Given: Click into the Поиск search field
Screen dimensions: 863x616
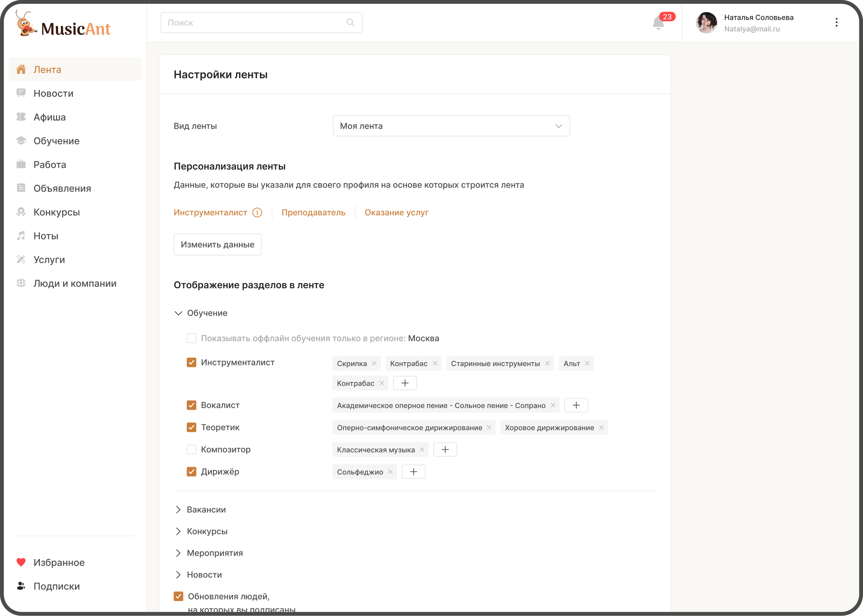Looking at the screenshot, I should [x=254, y=23].
